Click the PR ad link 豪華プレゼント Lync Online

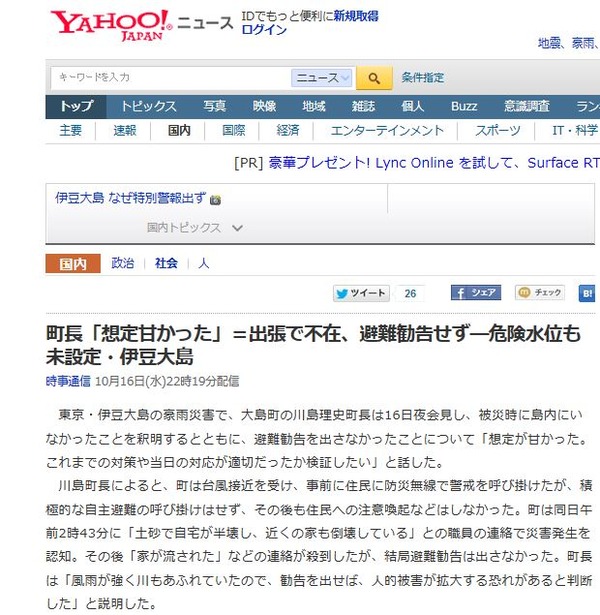[x=434, y=163]
